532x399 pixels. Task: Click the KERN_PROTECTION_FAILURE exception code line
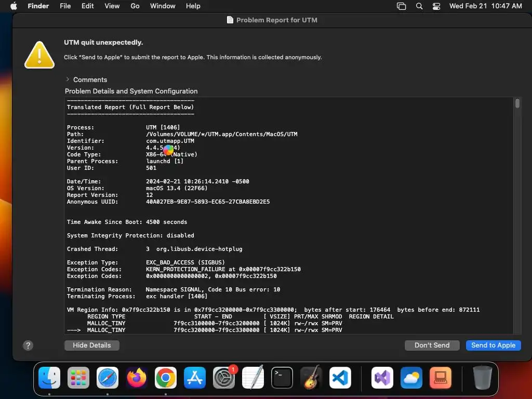tap(223, 270)
